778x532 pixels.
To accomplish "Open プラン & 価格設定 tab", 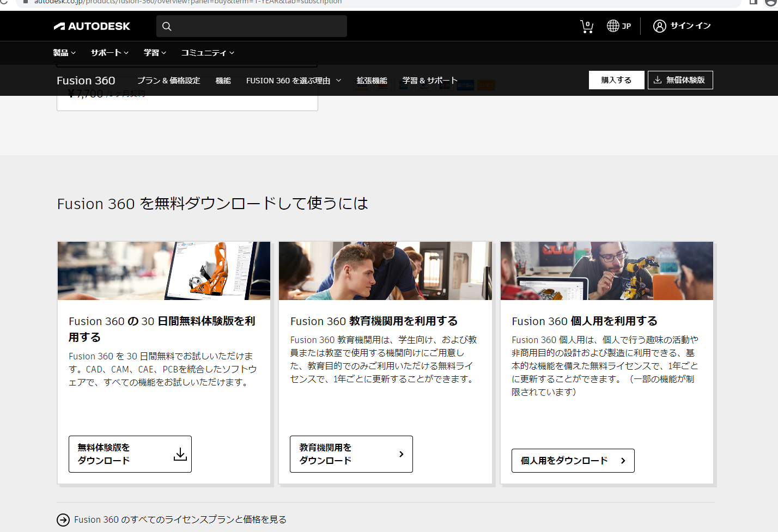I will point(168,81).
